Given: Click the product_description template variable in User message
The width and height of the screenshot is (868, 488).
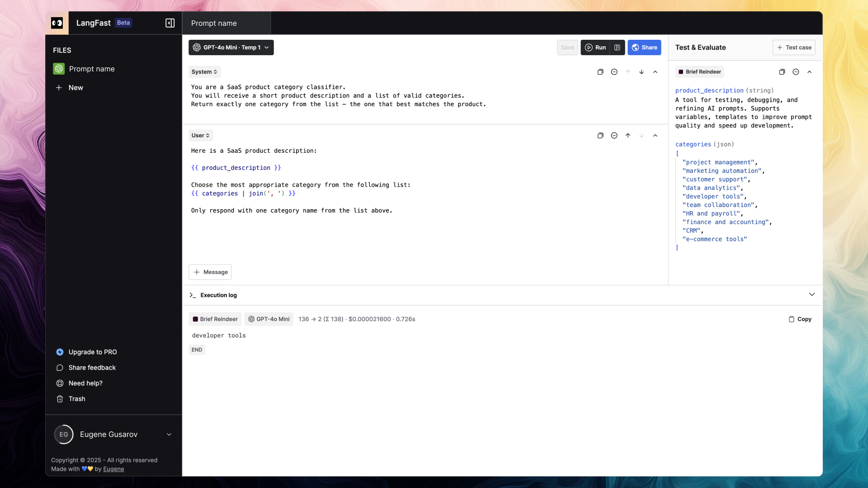Looking at the screenshot, I should pyautogui.click(x=236, y=168).
